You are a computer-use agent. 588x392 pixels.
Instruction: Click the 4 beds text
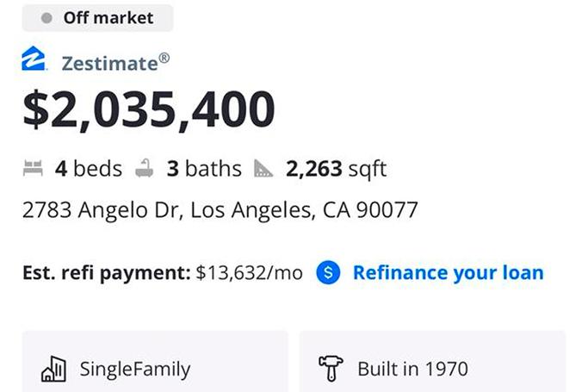point(89,168)
